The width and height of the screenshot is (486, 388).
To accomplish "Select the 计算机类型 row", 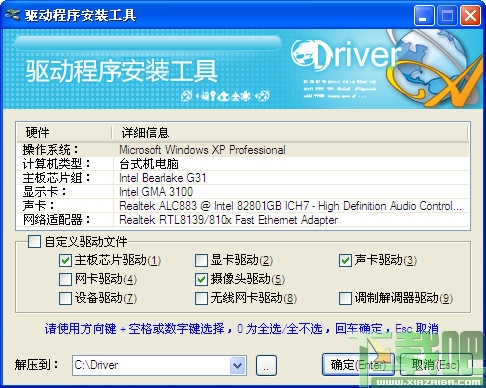I will point(243,164).
